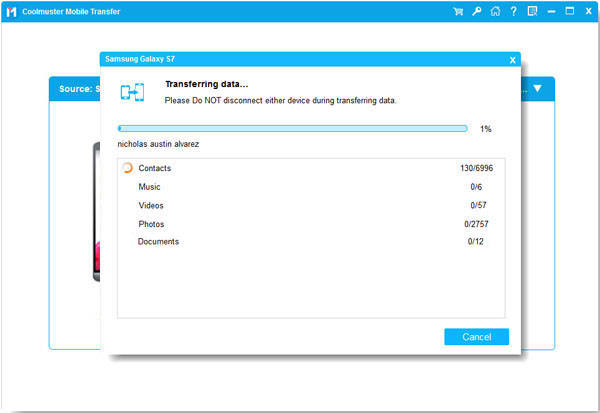Minimize the Coolmuster window

click(x=551, y=12)
